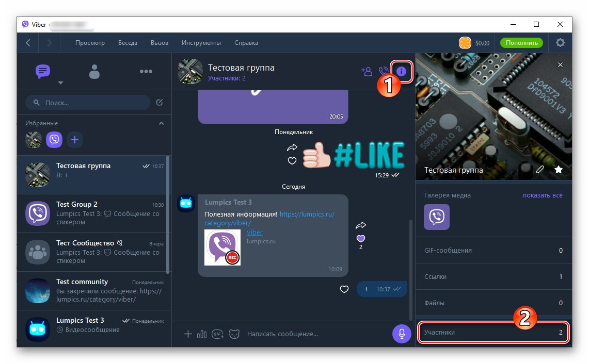The image size is (589, 364).
Task: Click the compose new message icon
Action: (160, 103)
